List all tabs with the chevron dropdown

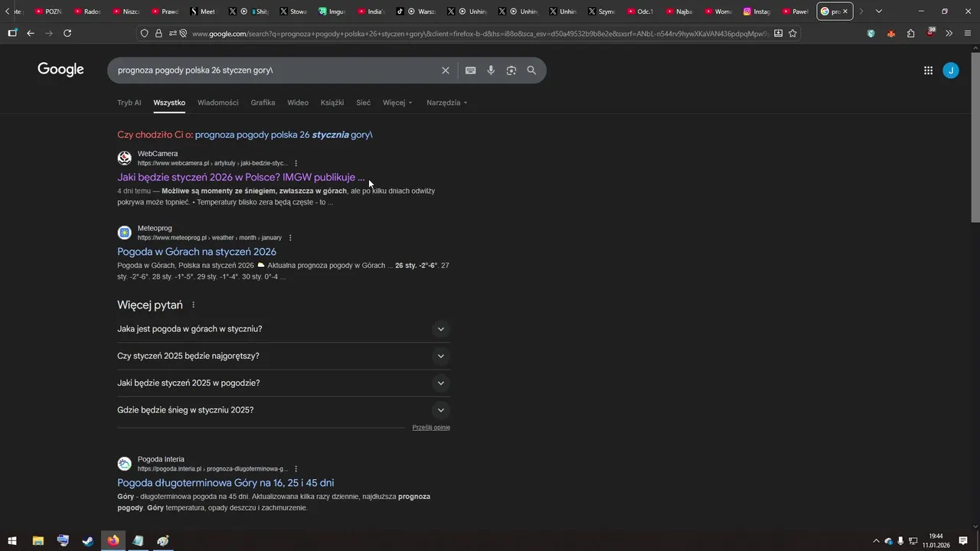pyautogui.click(x=879, y=11)
